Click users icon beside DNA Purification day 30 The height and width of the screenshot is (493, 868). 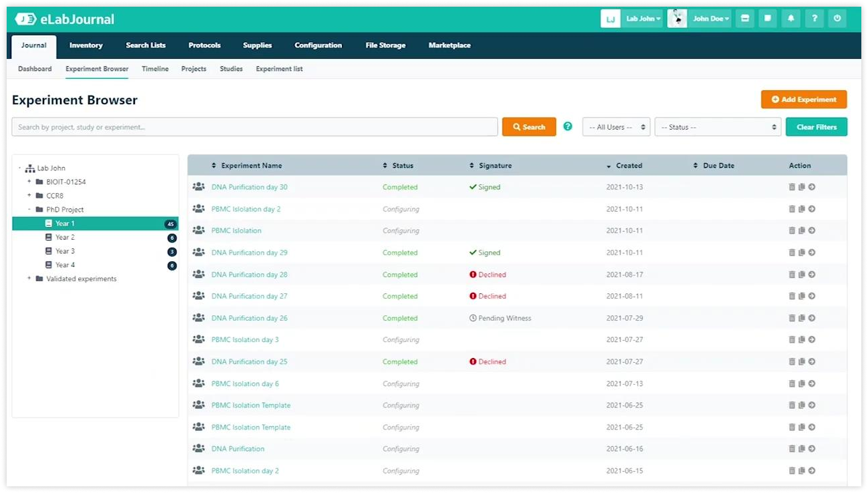point(198,187)
